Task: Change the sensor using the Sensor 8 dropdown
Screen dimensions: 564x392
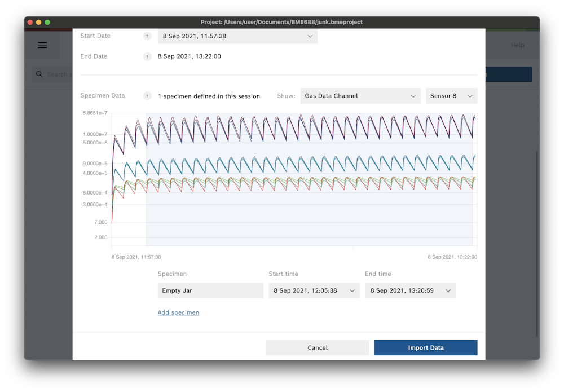Action: pos(451,95)
